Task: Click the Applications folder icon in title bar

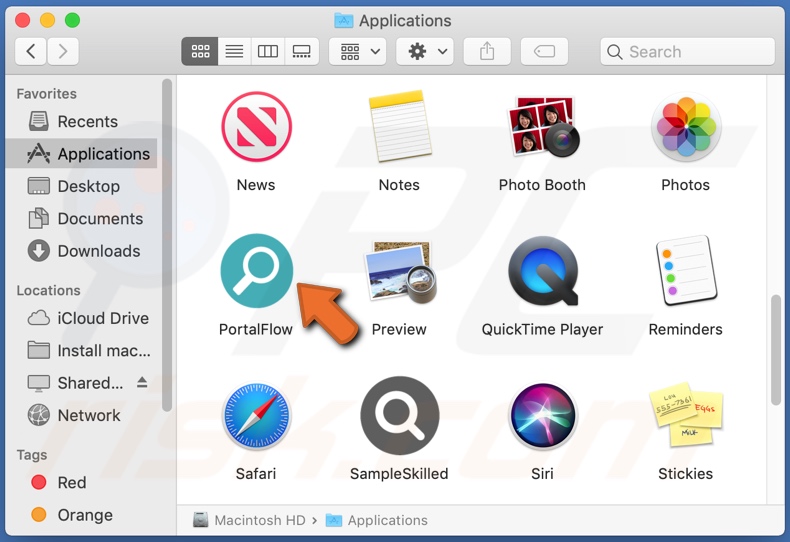Action: [x=344, y=21]
